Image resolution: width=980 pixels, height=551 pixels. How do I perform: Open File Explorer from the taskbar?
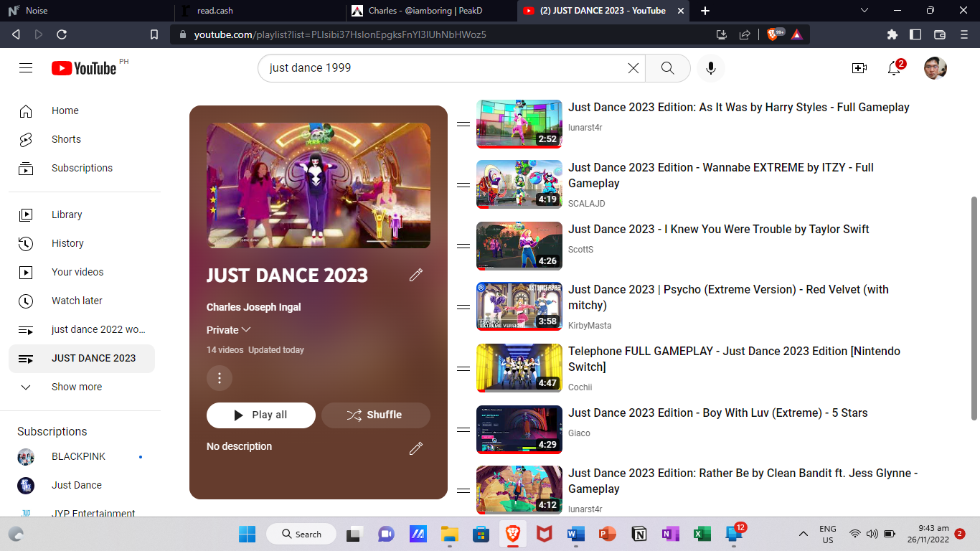pos(450,534)
